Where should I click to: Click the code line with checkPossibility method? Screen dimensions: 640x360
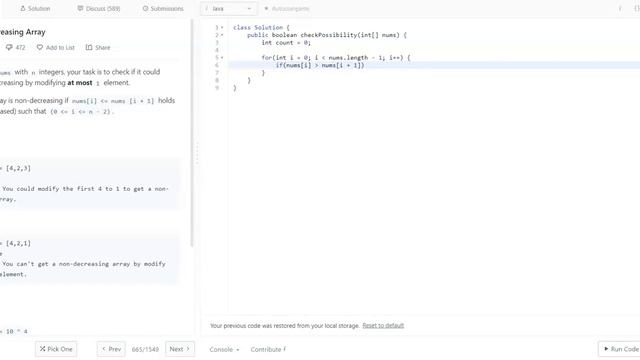(x=327, y=35)
